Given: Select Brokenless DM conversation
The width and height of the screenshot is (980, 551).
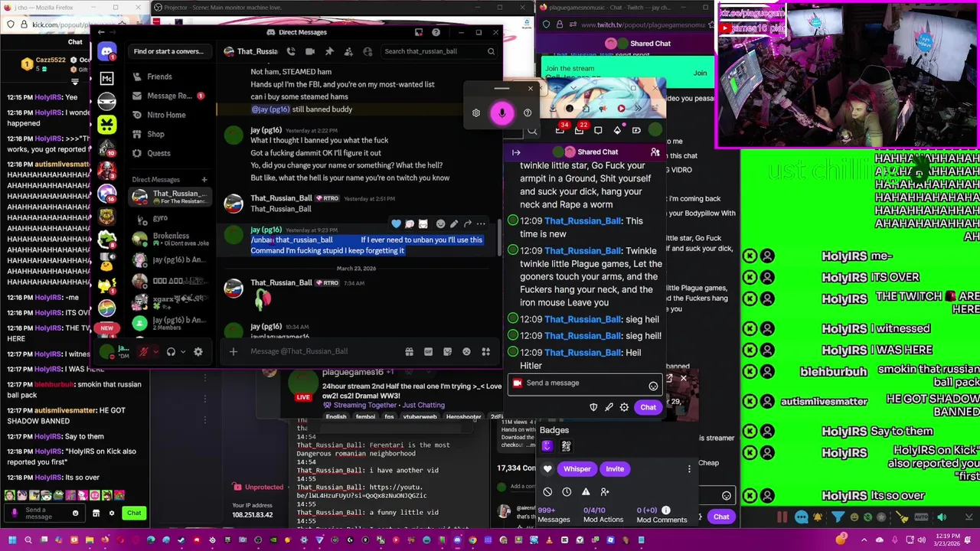Looking at the screenshot, I should pos(168,239).
